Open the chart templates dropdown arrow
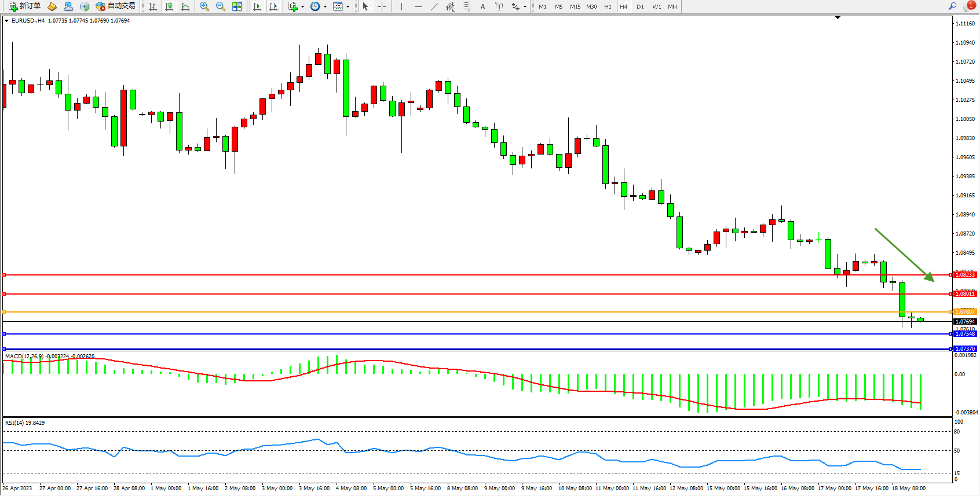This screenshot has height=496, width=980. pos(348,7)
